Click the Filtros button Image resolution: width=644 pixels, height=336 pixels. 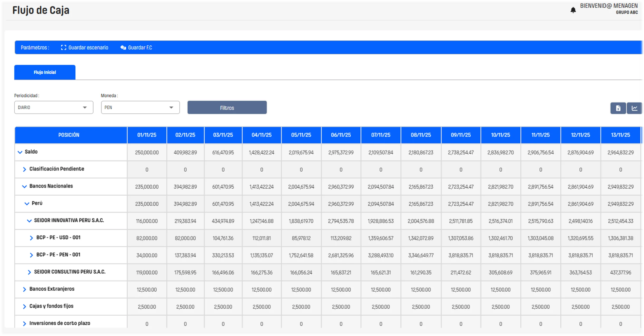pyautogui.click(x=227, y=108)
